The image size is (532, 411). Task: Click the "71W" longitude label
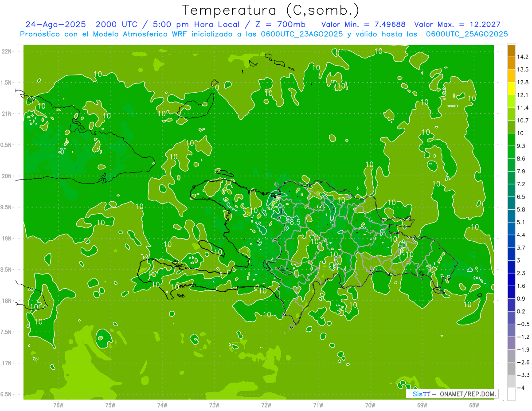(x=318, y=405)
